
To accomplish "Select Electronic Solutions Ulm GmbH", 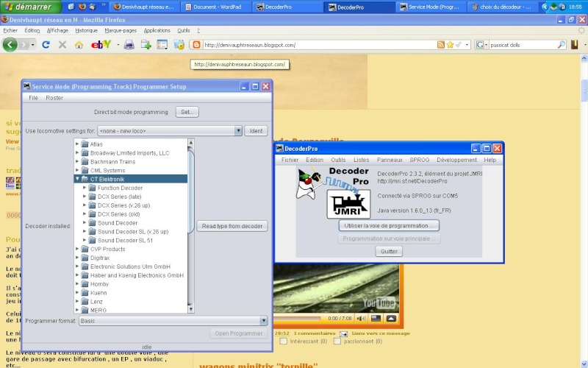I will [x=130, y=266].
